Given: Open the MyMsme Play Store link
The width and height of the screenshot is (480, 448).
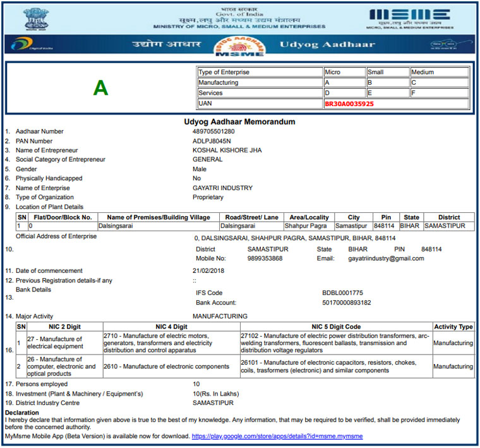Looking at the screenshot, I should [x=277, y=436].
